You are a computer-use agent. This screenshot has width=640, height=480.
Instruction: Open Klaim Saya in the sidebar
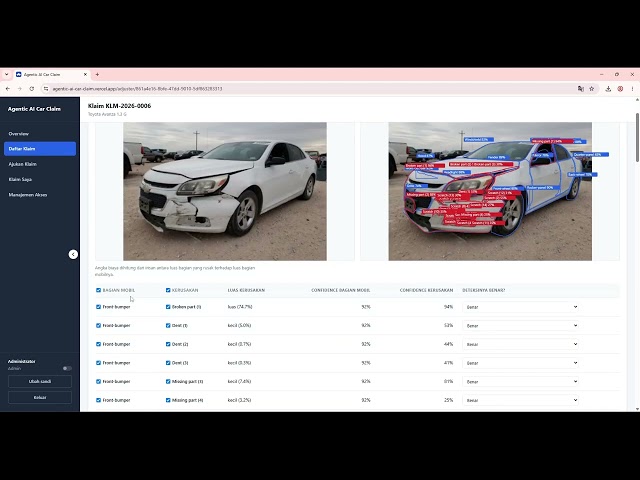click(40, 179)
